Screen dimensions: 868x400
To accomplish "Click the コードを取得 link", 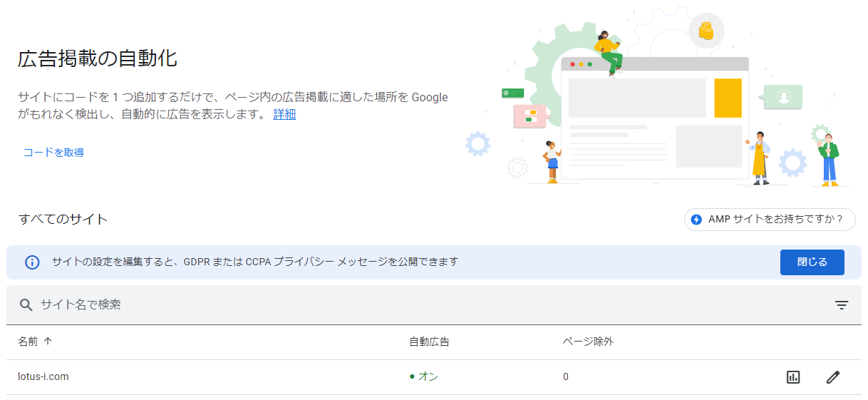I will tap(53, 153).
